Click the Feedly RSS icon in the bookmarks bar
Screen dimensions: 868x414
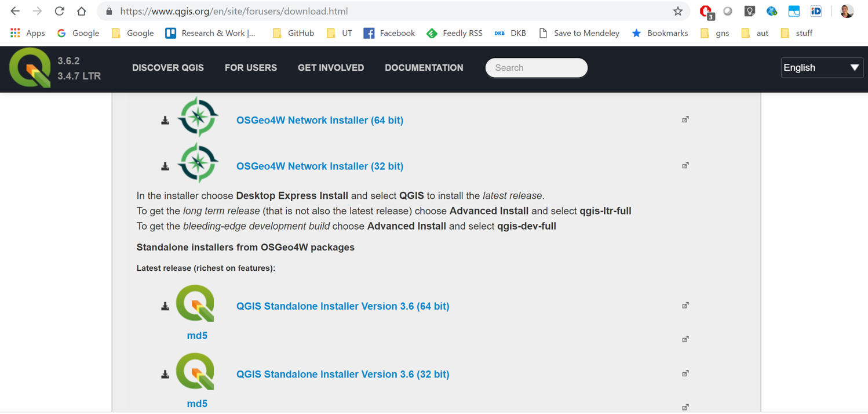pos(432,33)
